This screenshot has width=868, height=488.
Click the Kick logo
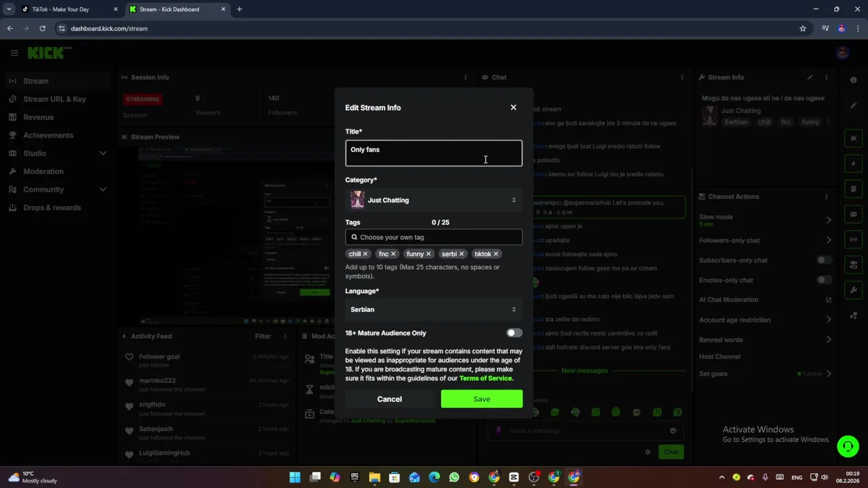tap(49, 53)
